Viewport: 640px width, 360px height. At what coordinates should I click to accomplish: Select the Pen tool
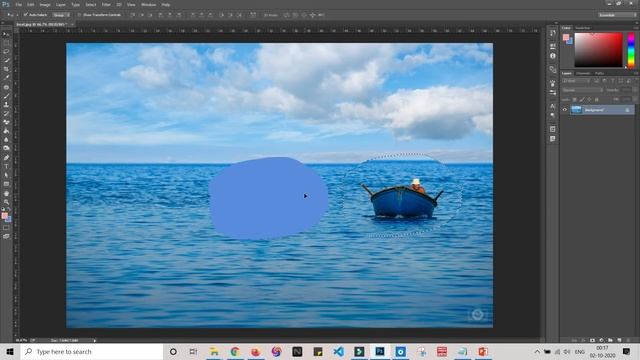(x=6, y=158)
